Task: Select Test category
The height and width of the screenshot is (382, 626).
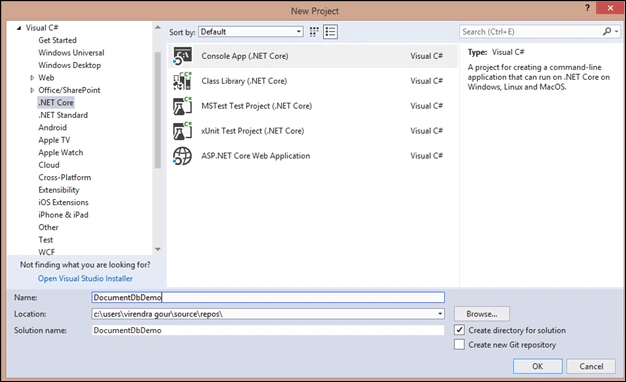Action: click(46, 239)
